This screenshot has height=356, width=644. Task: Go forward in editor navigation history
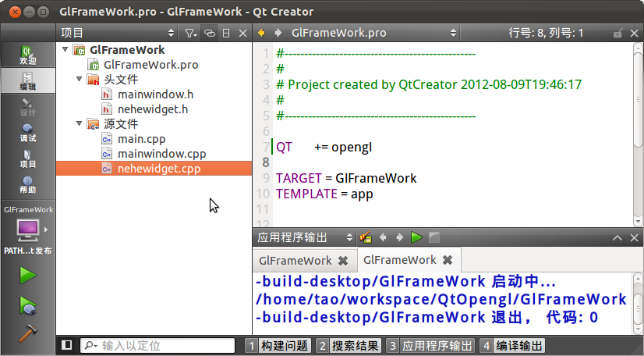coord(278,33)
